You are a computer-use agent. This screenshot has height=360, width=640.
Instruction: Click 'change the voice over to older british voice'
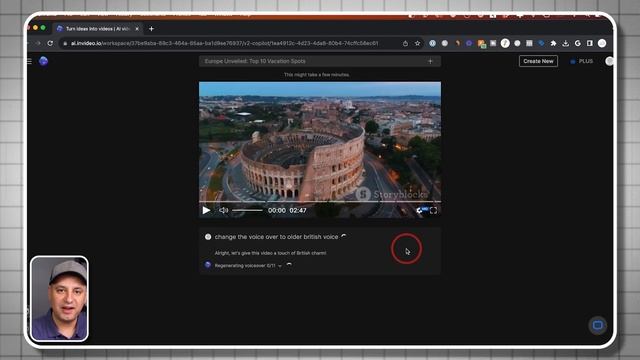coord(276,237)
